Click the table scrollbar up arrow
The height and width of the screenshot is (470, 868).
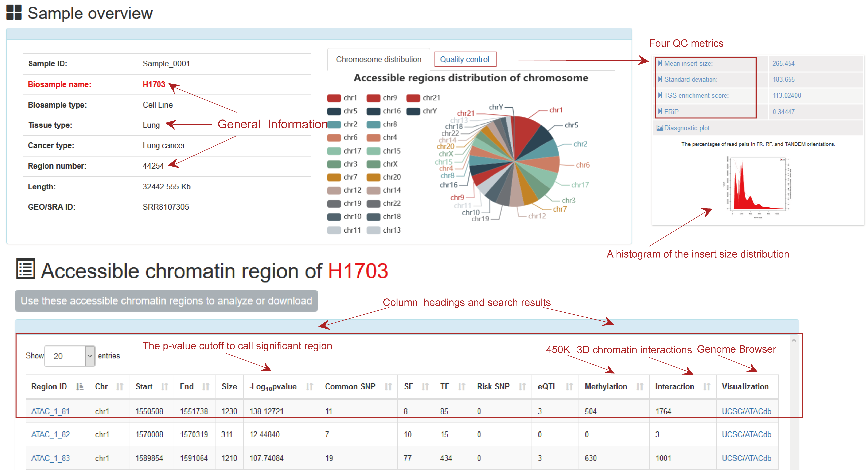[794, 340]
